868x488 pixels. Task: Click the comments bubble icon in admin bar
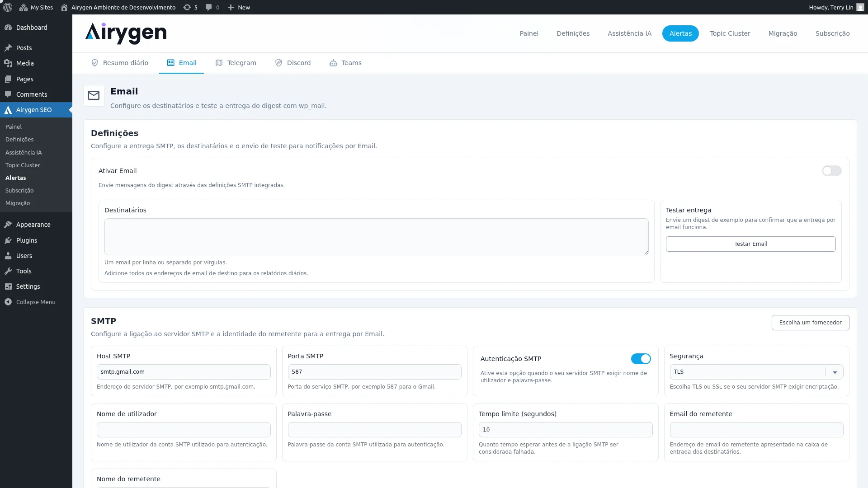(x=208, y=7)
